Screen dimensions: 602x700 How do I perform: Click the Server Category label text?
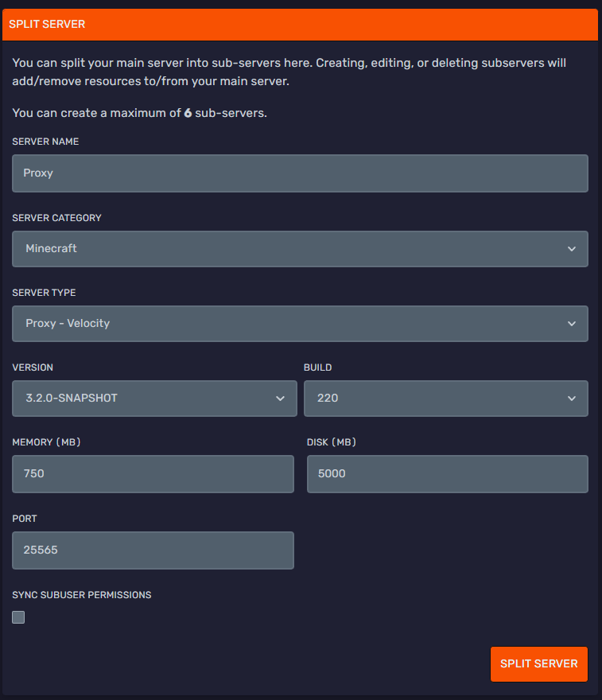56,218
